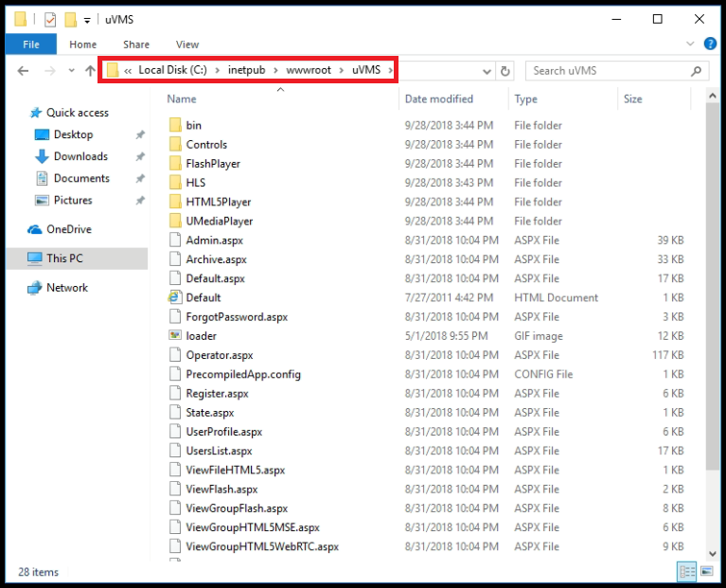This screenshot has height=588, width=726.
Task: Open the address bar history dropdown
Action: pos(487,71)
